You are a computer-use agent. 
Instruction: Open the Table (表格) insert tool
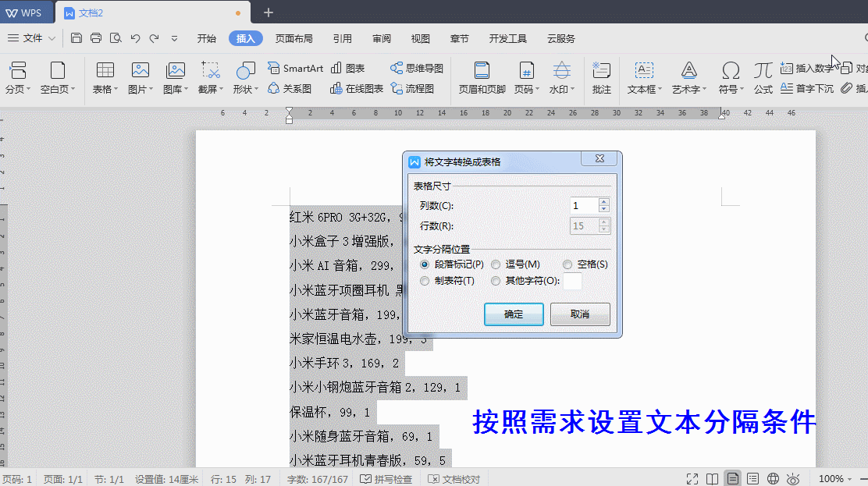(x=105, y=78)
